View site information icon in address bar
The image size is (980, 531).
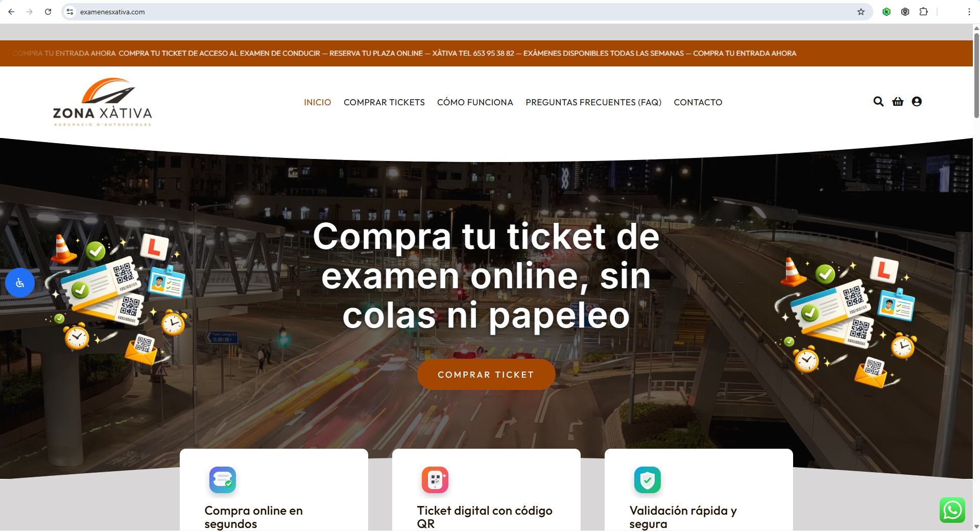(70, 12)
